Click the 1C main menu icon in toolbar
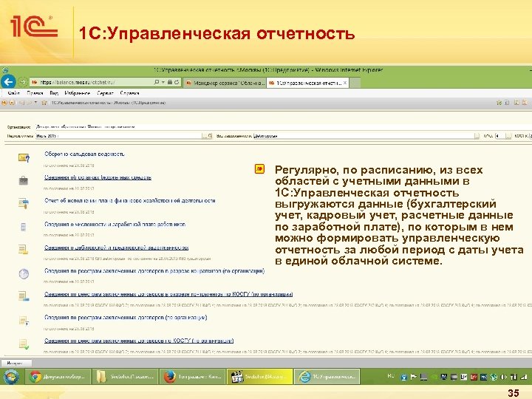532x399 pixels. pos(4,103)
